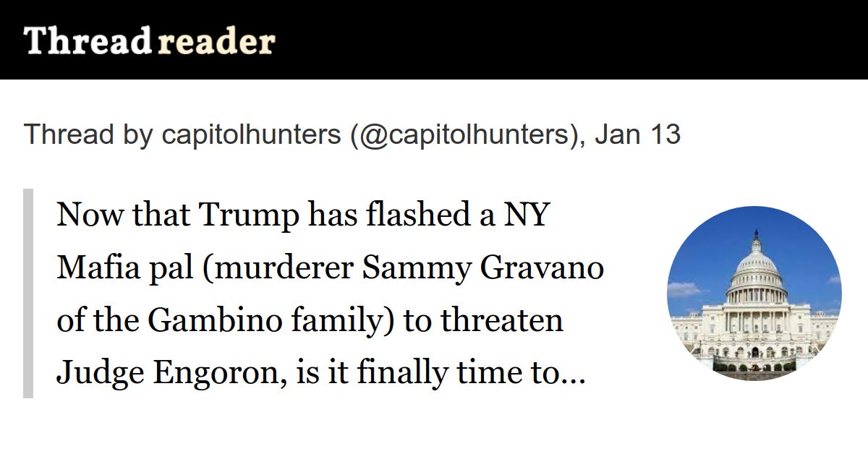This screenshot has height=454, width=868.
Task: Click the "Jan 13" thread date
Action: [637, 134]
